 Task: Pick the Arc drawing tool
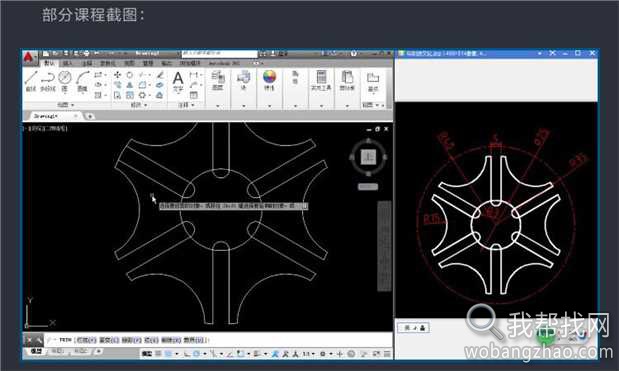coord(82,81)
